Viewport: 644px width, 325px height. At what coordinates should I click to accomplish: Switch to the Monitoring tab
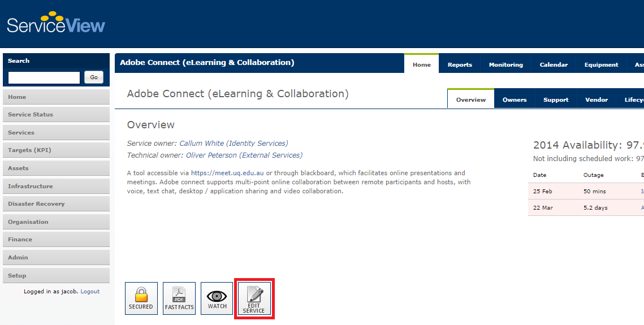pos(505,64)
